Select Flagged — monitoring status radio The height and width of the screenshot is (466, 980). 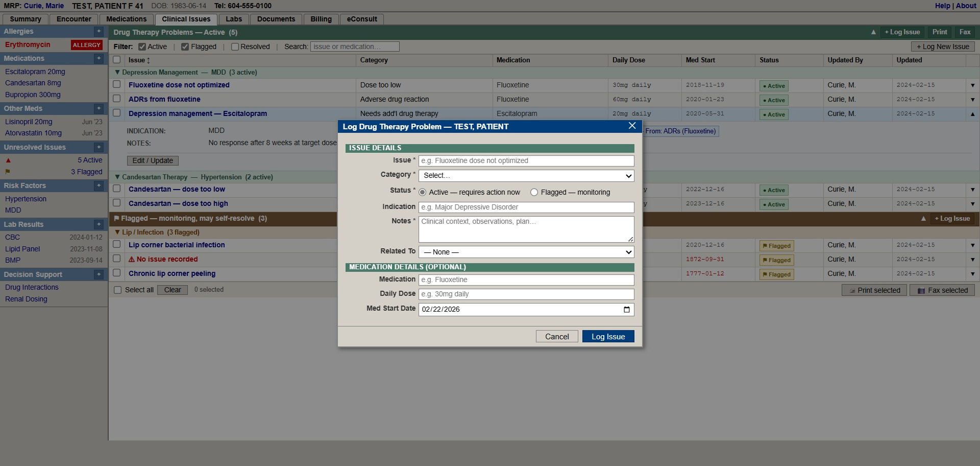point(534,193)
